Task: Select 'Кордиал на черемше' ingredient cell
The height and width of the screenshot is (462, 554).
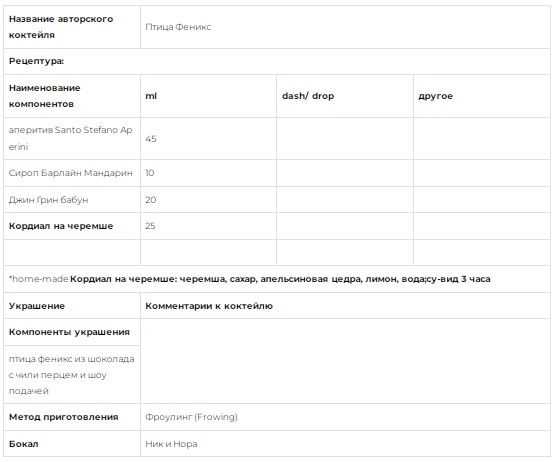Action: point(72,226)
